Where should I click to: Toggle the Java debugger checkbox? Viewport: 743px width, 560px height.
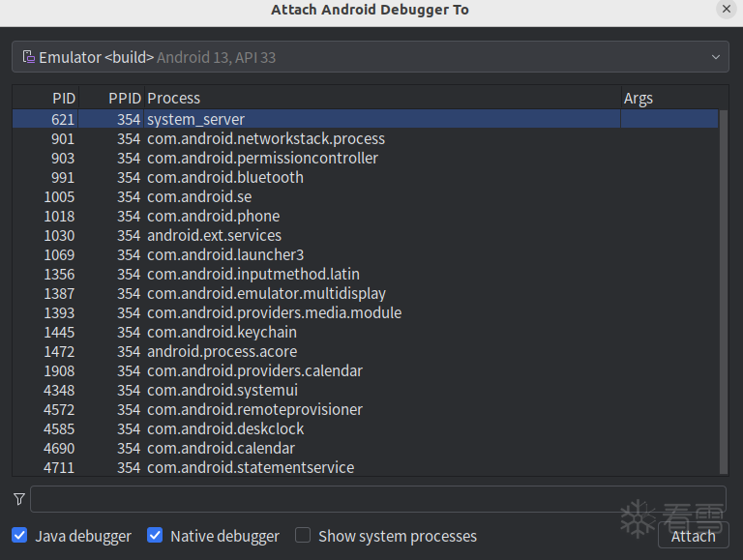(x=19, y=536)
